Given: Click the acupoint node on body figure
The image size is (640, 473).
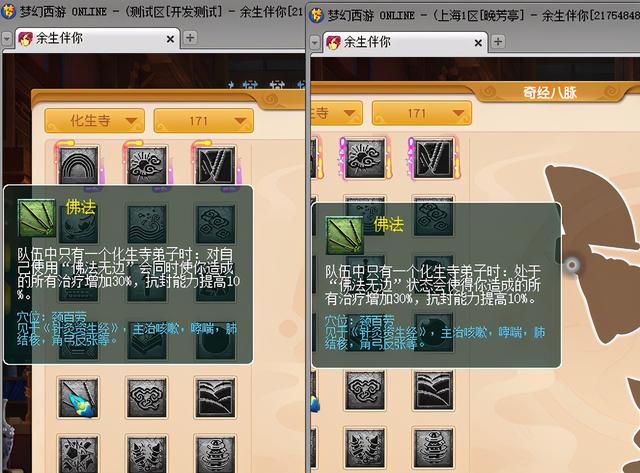Looking at the screenshot, I should point(572,265).
